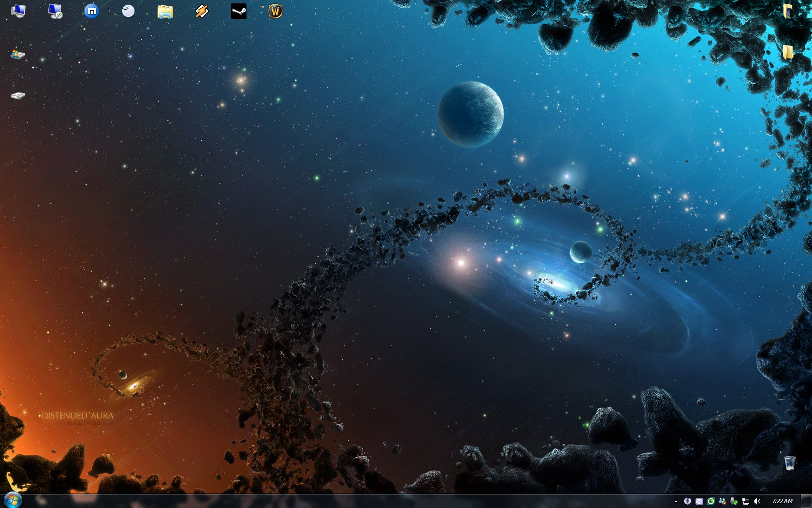Image resolution: width=812 pixels, height=508 pixels.
Task: Open the Recycle Bin
Action: pyautogui.click(x=790, y=463)
